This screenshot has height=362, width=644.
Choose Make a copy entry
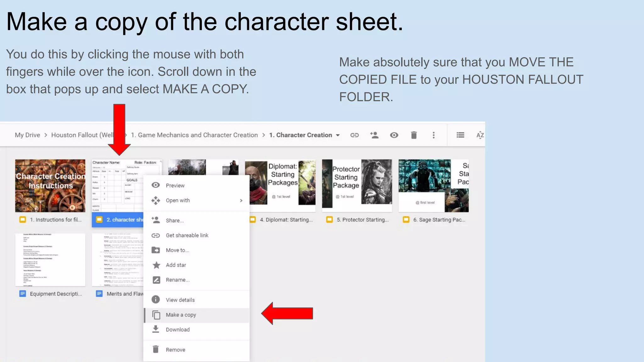[x=197, y=315]
